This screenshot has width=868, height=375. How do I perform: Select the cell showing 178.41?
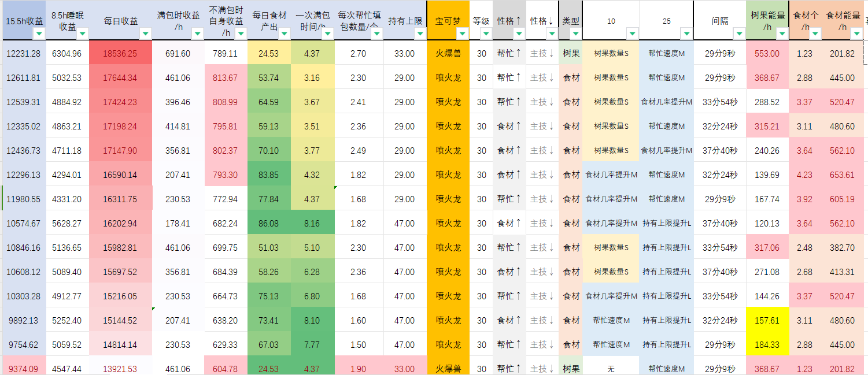point(178,223)
